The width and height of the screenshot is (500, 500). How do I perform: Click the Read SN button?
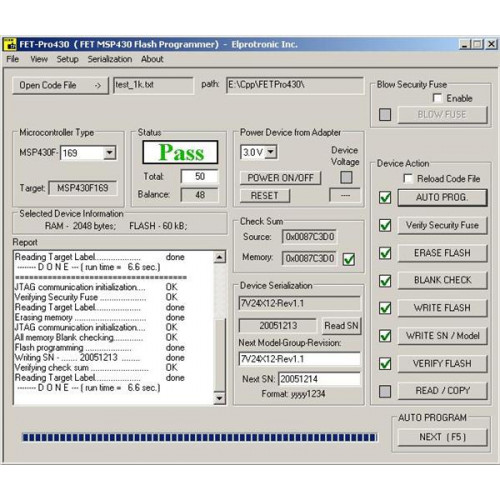click(341, 326)
